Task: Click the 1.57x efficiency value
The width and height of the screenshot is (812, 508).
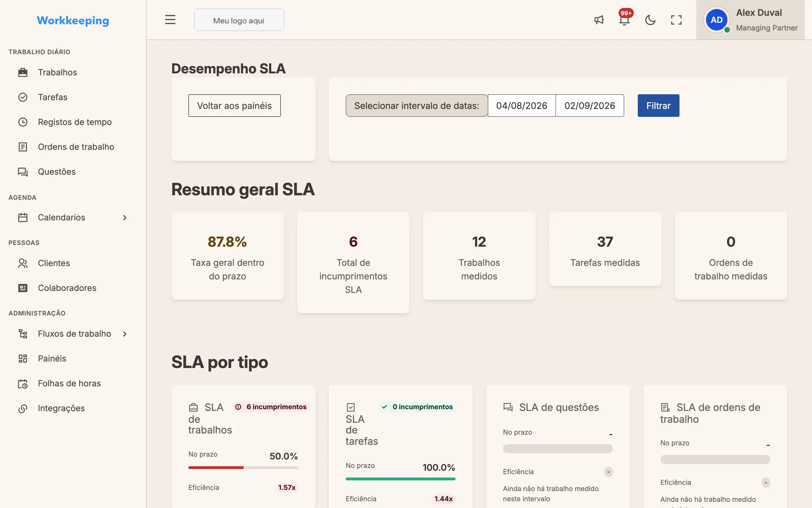Action: click(287, 487)
